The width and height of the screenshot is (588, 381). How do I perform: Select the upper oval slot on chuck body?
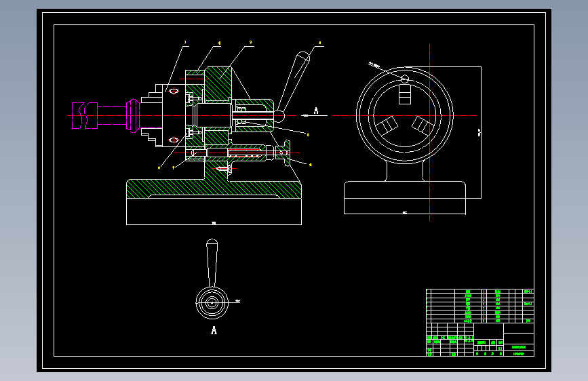[x=173, y=91]
